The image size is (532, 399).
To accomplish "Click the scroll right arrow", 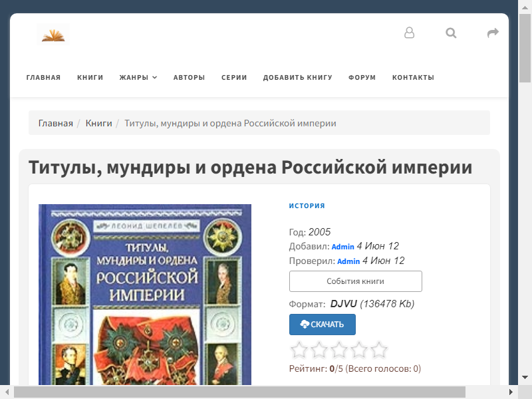I will point(511,392).
